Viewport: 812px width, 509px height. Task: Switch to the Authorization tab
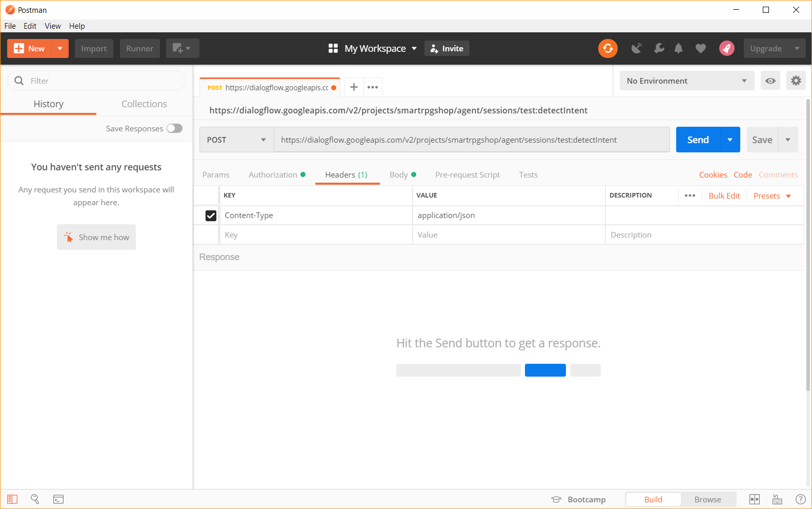pos(277,174)
